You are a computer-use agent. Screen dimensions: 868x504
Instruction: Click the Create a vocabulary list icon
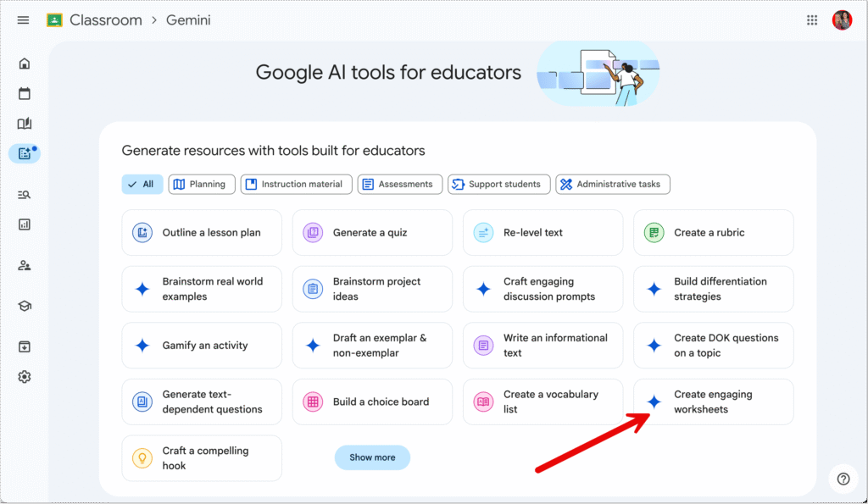pos(483,402)
